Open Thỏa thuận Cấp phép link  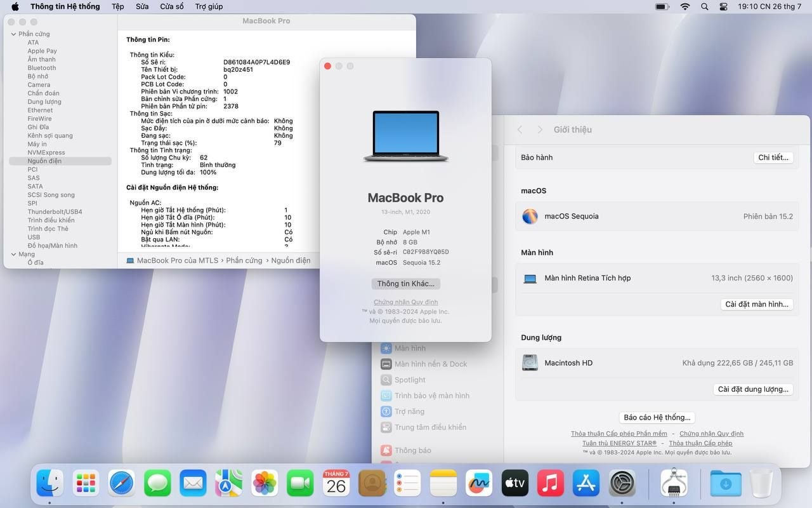coord(700,443)
